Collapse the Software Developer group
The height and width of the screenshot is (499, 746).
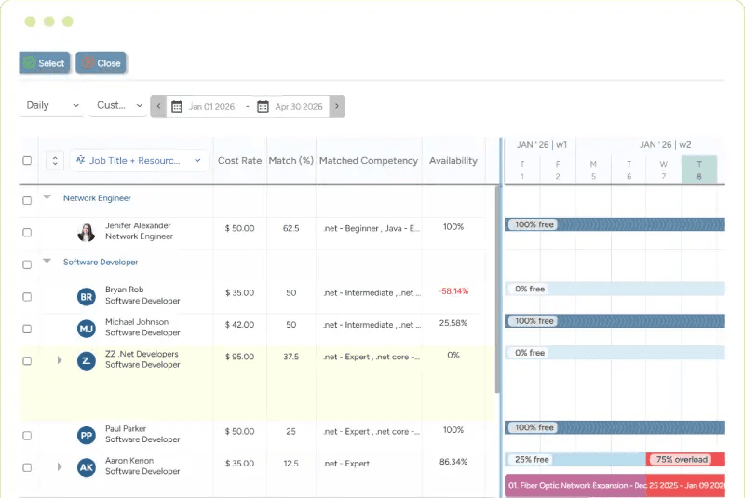[x=47, y=261]
